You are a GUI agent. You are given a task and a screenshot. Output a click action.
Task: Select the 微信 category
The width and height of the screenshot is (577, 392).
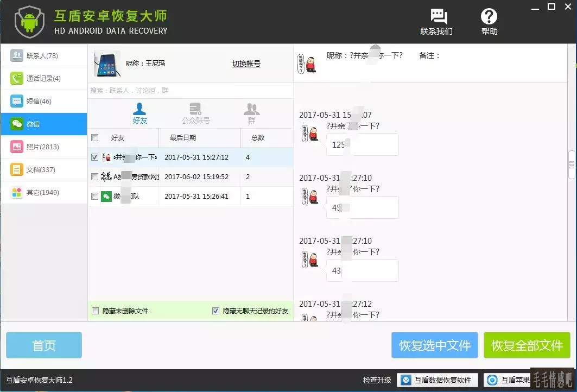(x=44, y=124)
